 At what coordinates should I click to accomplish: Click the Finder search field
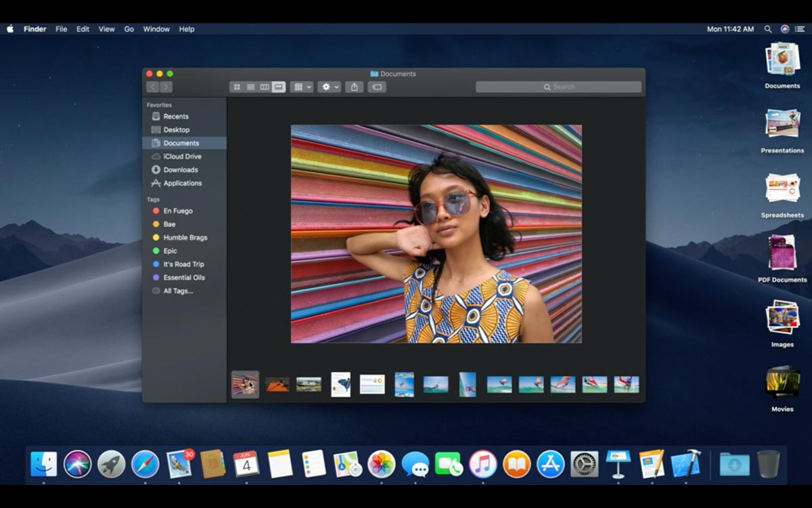pos(558,87)
